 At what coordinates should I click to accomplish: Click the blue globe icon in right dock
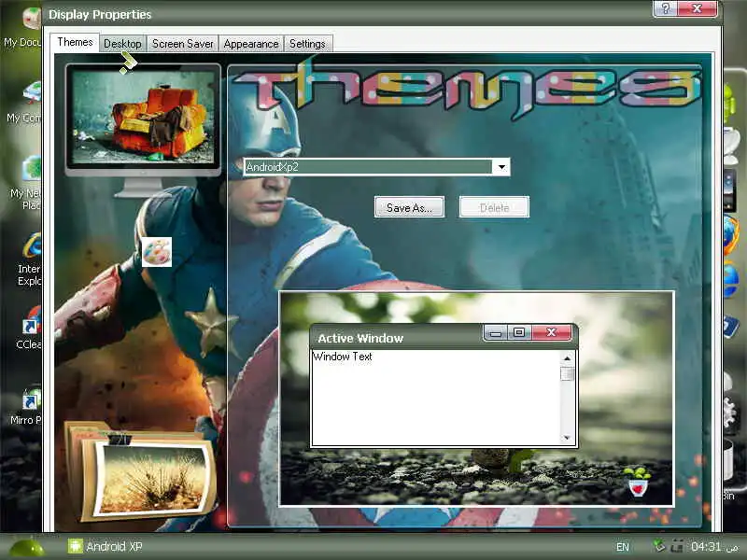(x=731, y=280)
